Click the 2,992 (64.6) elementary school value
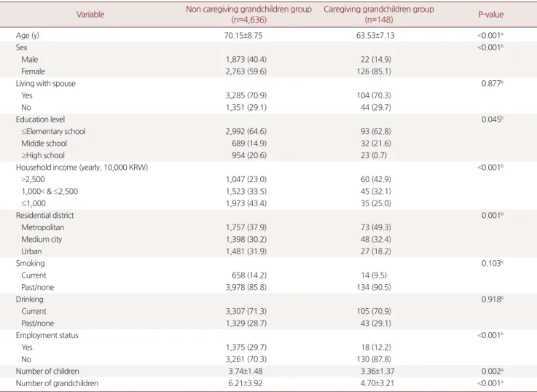Screen dimensions: 537x392 tap(246, 131)
